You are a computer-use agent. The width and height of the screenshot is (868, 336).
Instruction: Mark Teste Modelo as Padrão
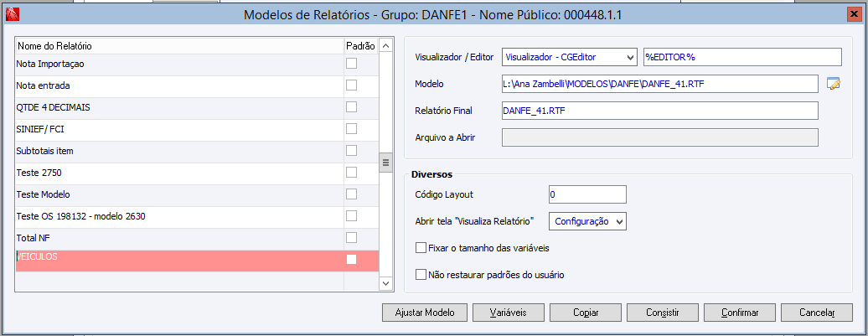click(352, 194)
